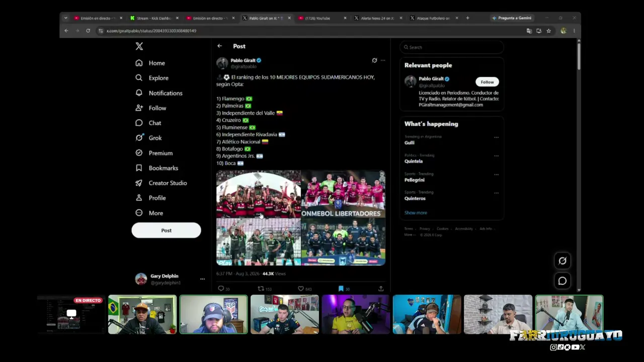Click the X search input field

pyautogui.click(x=452, y=47)
